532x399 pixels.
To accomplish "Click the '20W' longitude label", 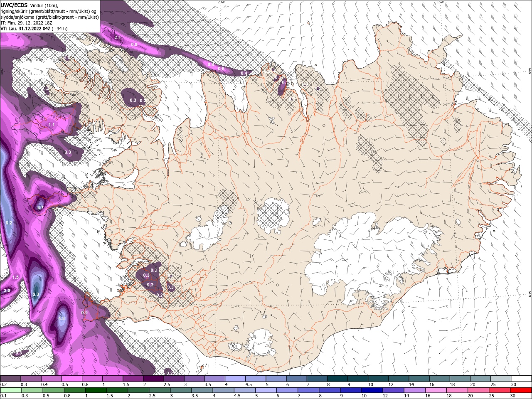I will coord(221,2).
